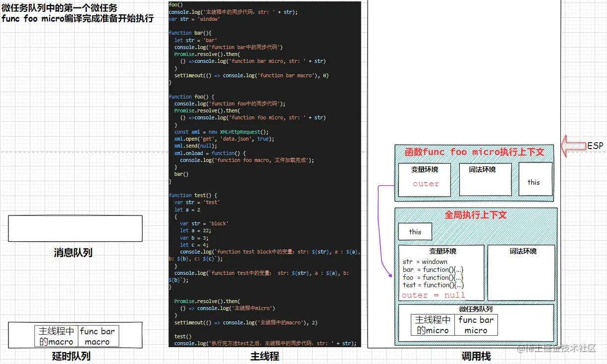Click code line 'xml.send(null);'

click(196, 146)
